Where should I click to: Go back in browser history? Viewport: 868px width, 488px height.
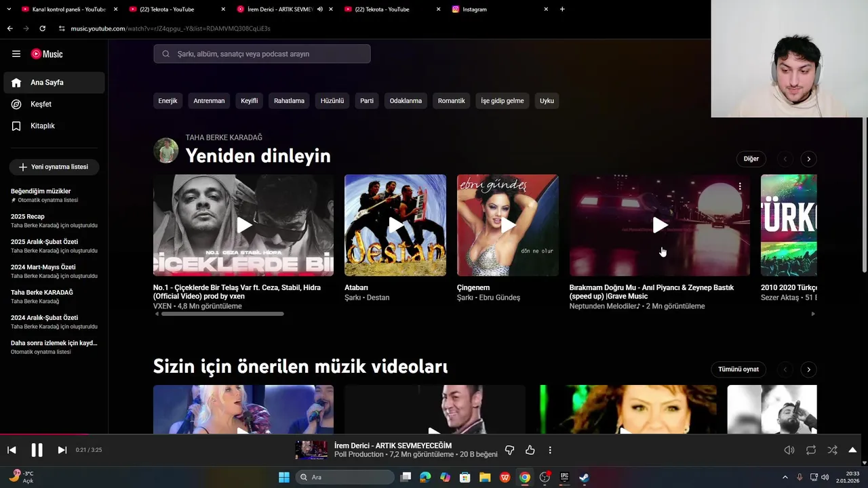click(9, 28)
